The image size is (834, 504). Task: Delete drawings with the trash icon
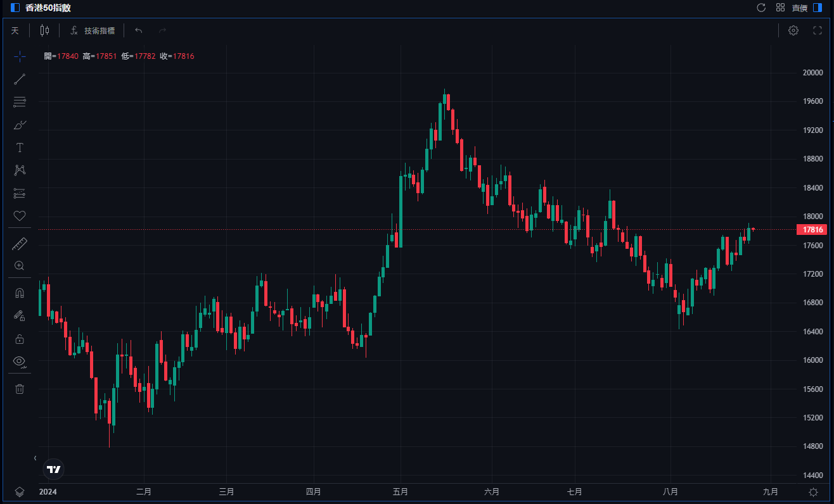(x=20, y=389)
